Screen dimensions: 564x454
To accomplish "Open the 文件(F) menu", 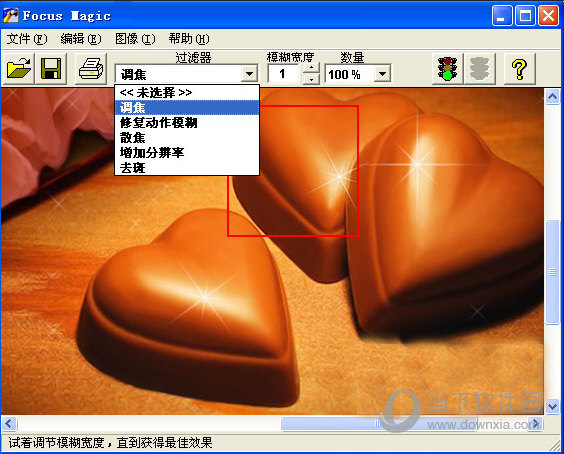I will click(x=27, y=39).
